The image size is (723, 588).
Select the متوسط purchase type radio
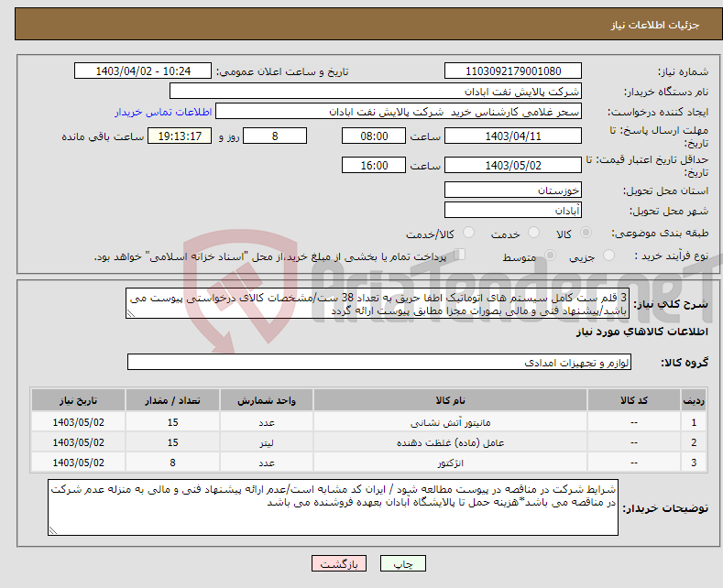point(550,255)
